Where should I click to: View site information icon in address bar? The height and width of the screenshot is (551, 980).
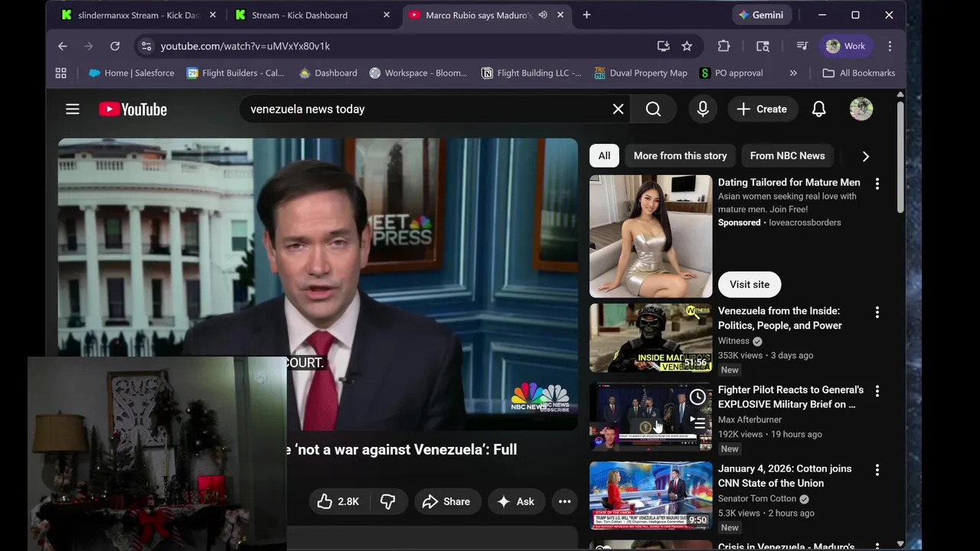click(x=147, y=46)
